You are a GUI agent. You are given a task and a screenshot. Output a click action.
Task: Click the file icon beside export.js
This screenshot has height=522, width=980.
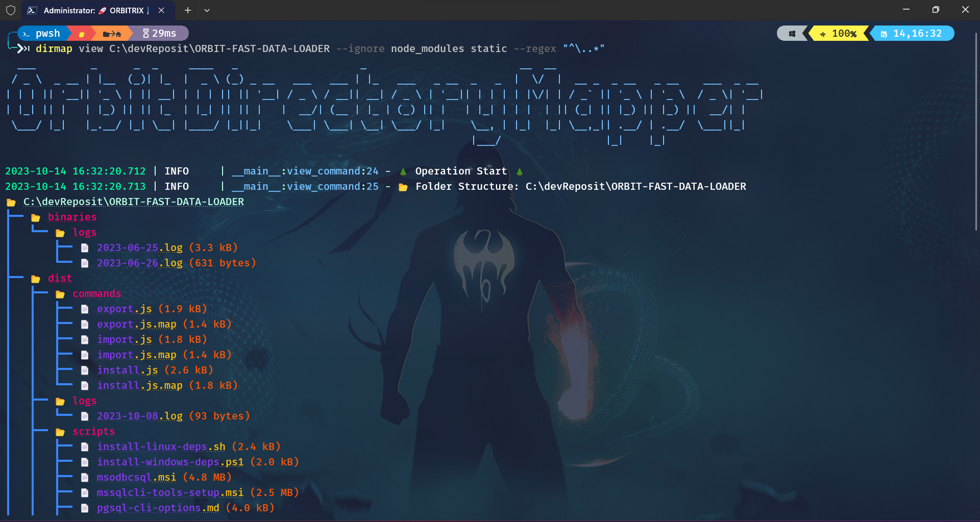coord(85,309)
